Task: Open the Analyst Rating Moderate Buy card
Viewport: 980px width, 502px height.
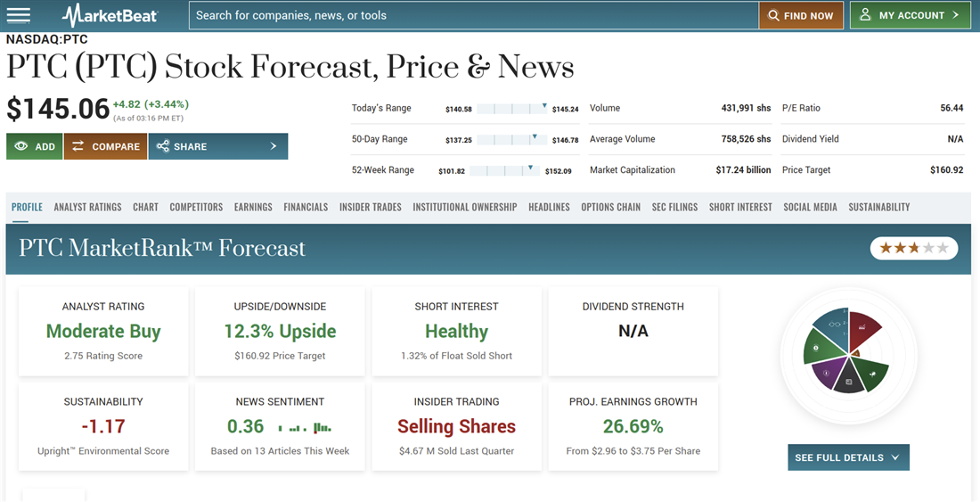Action: (x=103, y=332)
